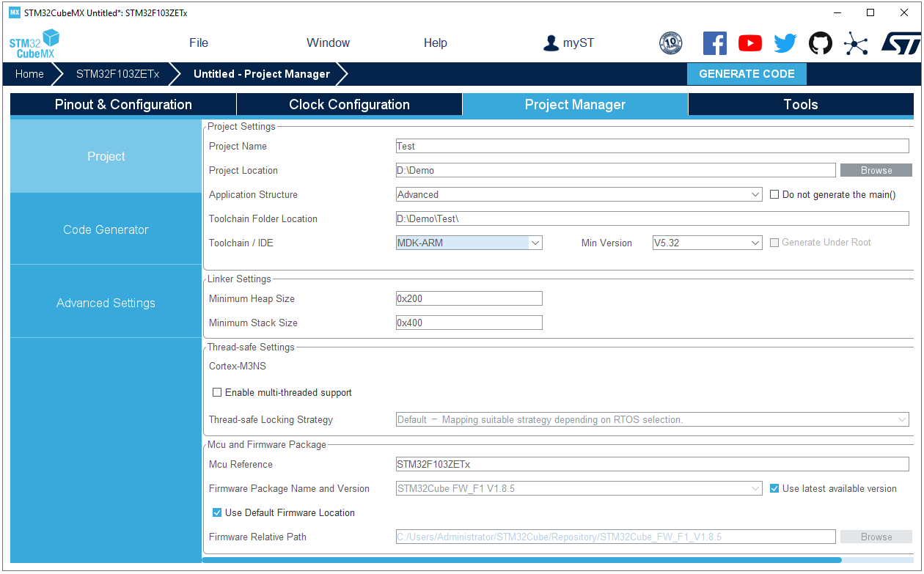Select the Project Manager tab
This screenshot has width=924, height=574.
point(575,104)
